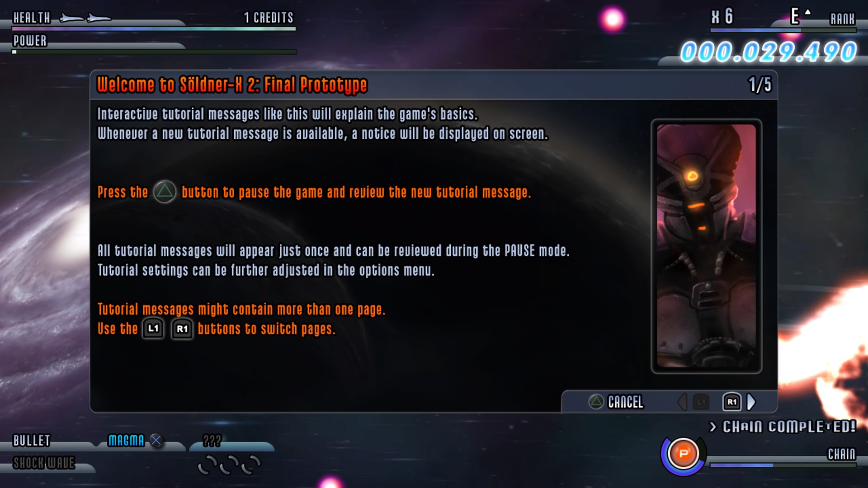
Task: Click the ship lives icon beside HEALTH
Action: coord(85,18)
